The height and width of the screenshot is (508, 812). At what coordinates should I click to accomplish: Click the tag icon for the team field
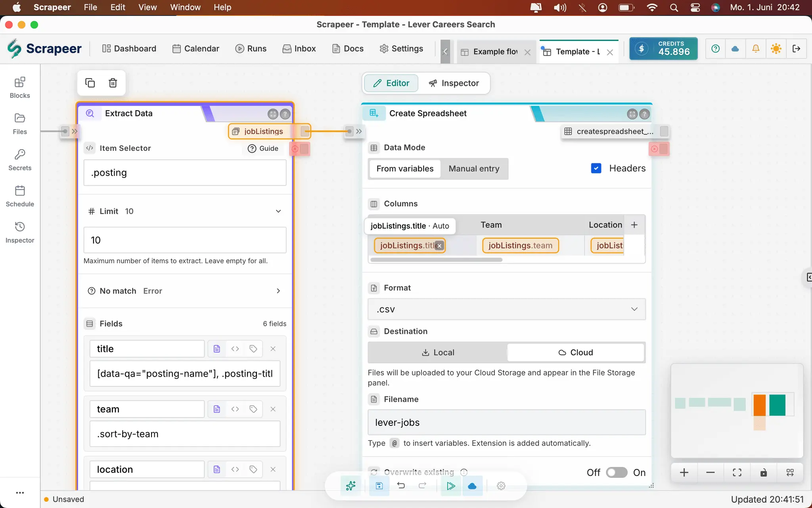(253, 409)
